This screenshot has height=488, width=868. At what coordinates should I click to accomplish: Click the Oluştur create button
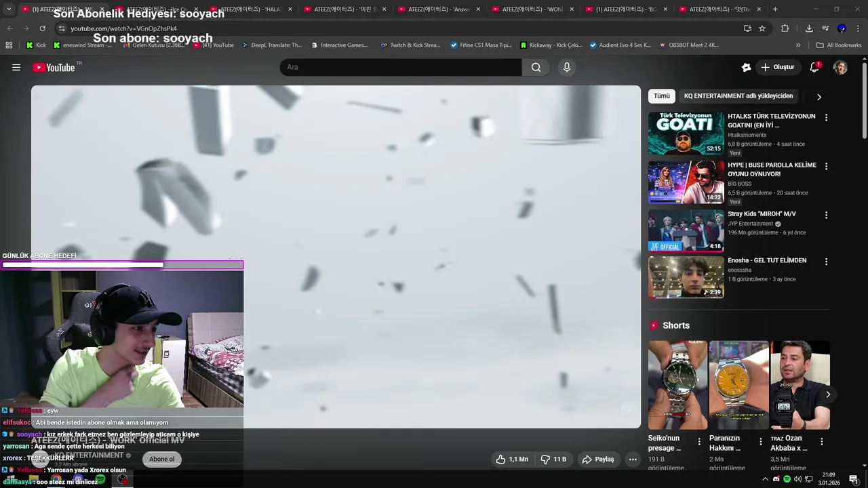pos(777,67)
